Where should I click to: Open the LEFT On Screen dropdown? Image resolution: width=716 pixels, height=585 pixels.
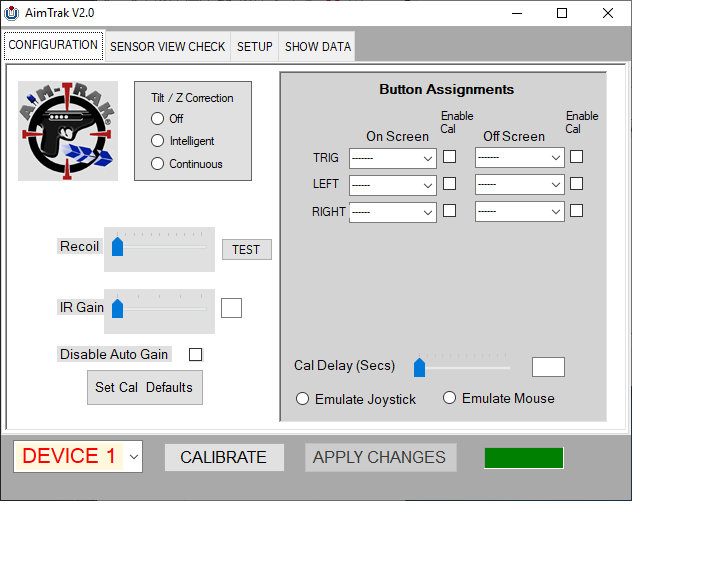(393, 185)
